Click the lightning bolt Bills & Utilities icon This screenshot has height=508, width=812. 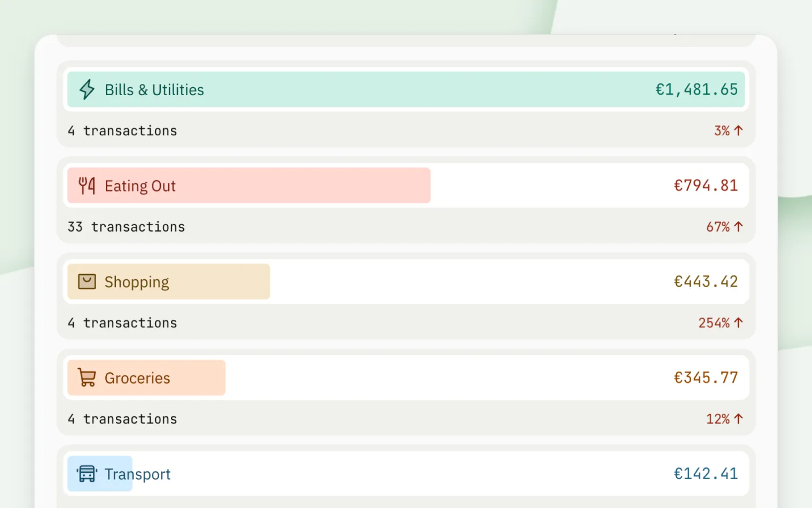tap(87, 89)
